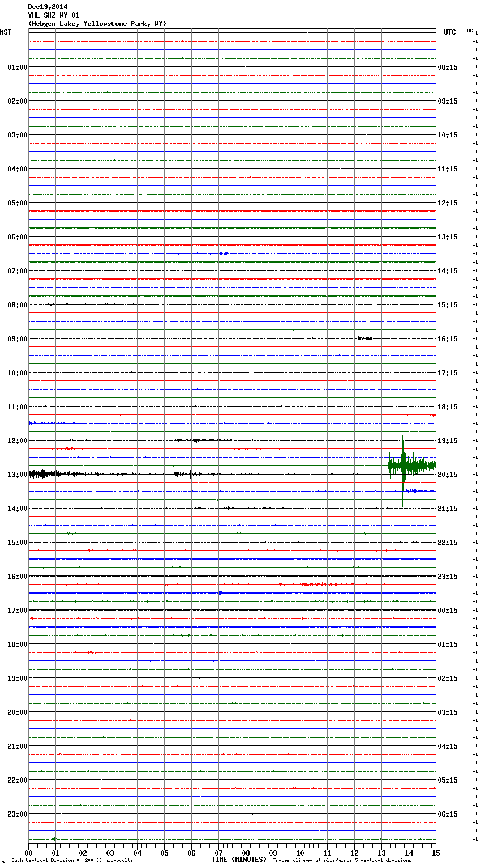481x868 pixels.
Task: Select the '08:00' MST time label
Action: [17, 305]
